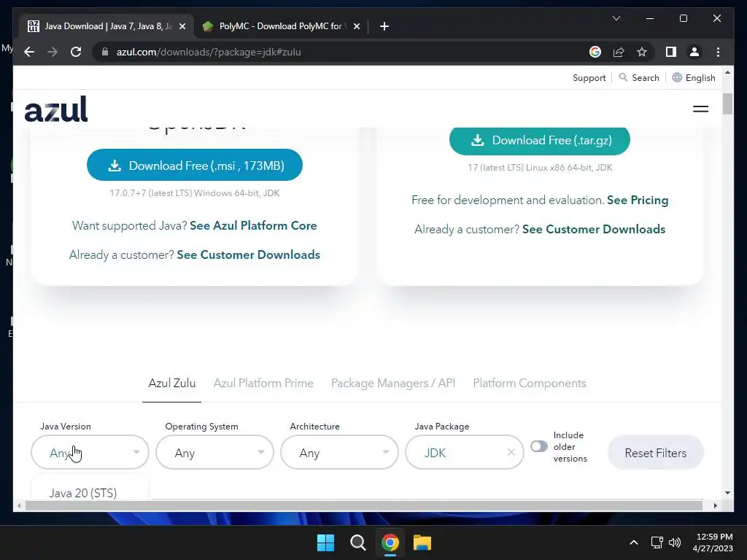Go back to the previous page

(x=29, y=52)
